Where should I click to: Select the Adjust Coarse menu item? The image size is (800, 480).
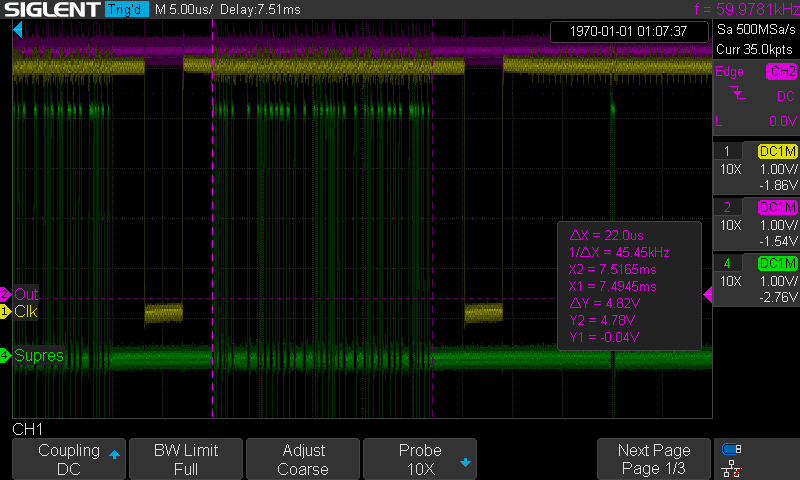(x=302, y=459)
